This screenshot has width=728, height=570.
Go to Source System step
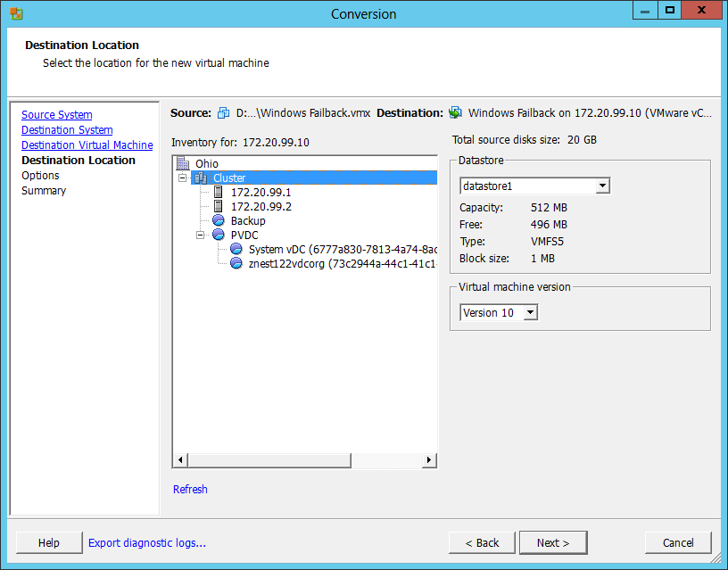[56, 115]
